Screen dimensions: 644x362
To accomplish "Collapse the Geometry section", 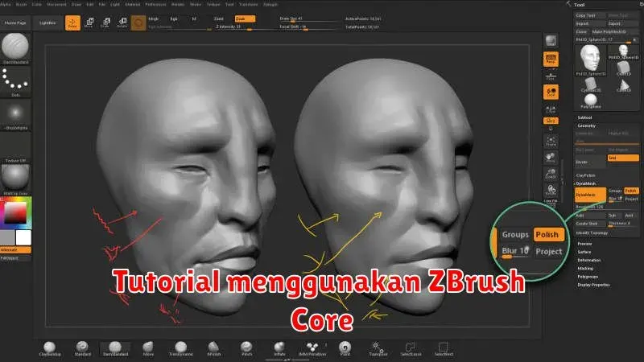I will tap(587, 126).
